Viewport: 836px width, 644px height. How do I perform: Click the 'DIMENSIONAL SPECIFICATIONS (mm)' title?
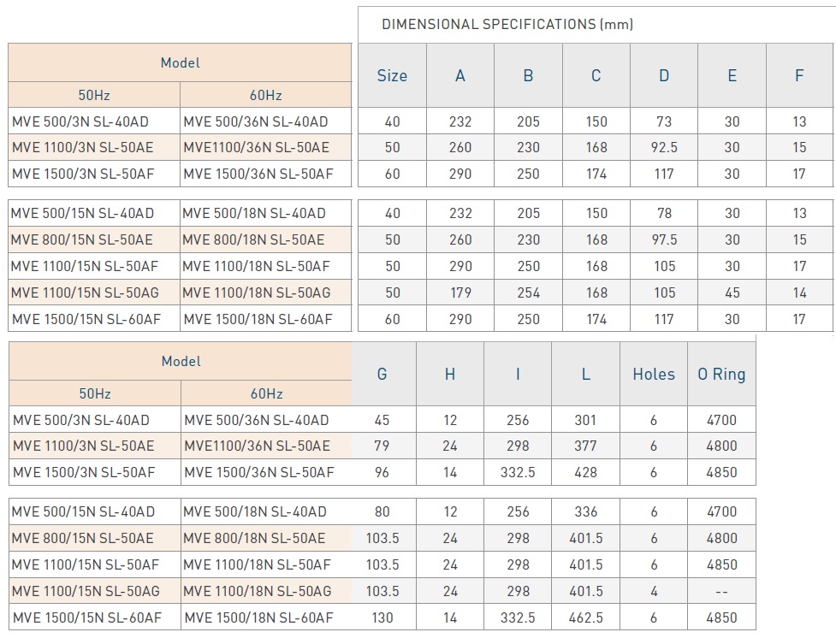(507, 25)
